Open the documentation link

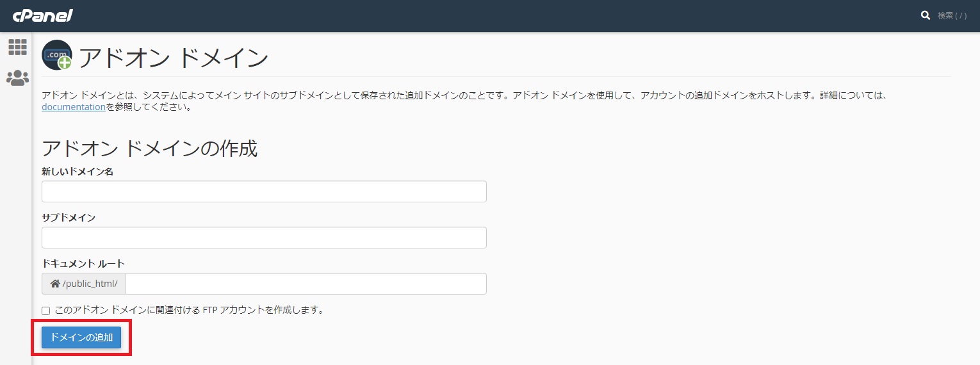tap(74, 108)
